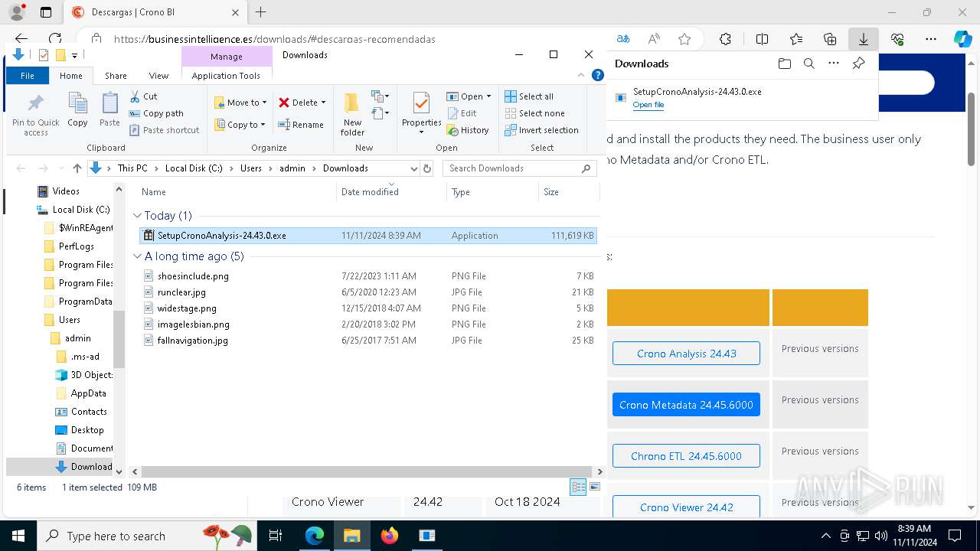
Task: Click Edit in Open group
Action: coord(462,113)
